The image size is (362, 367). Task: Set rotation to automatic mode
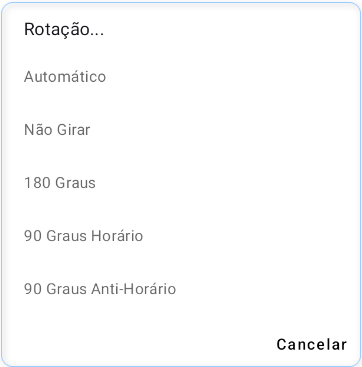[x=181, y=77]
